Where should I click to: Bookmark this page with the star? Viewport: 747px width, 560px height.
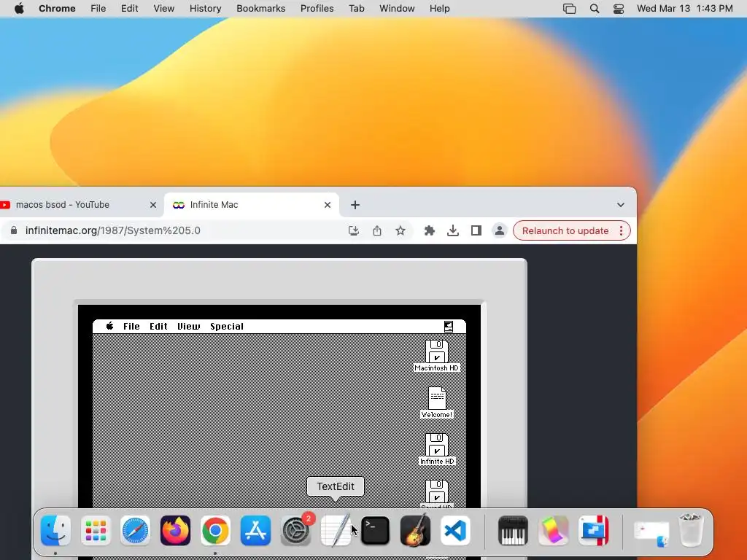[x=400, y=230]
